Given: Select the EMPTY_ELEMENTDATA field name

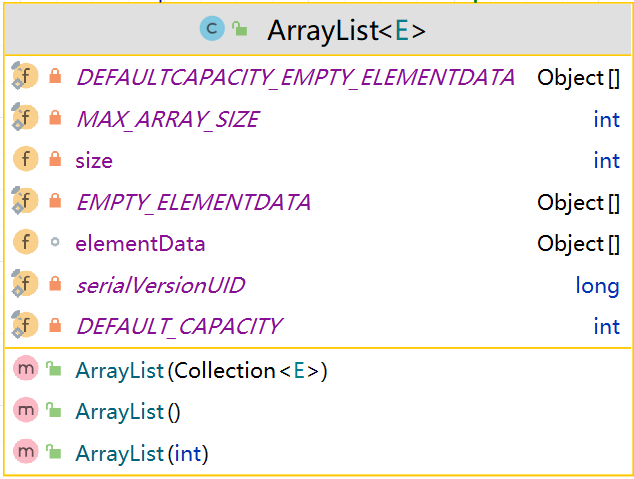Looking at the screenshot, I should [193, 202].
